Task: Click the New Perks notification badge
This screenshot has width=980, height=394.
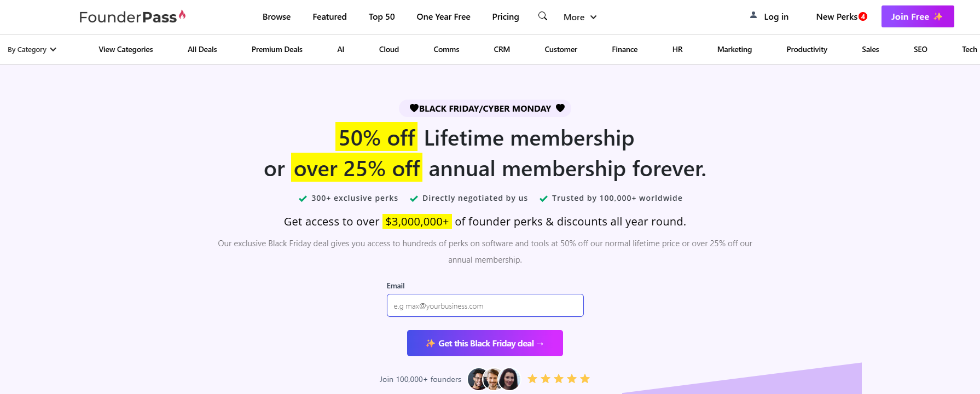Action: (x=864, y=16)
